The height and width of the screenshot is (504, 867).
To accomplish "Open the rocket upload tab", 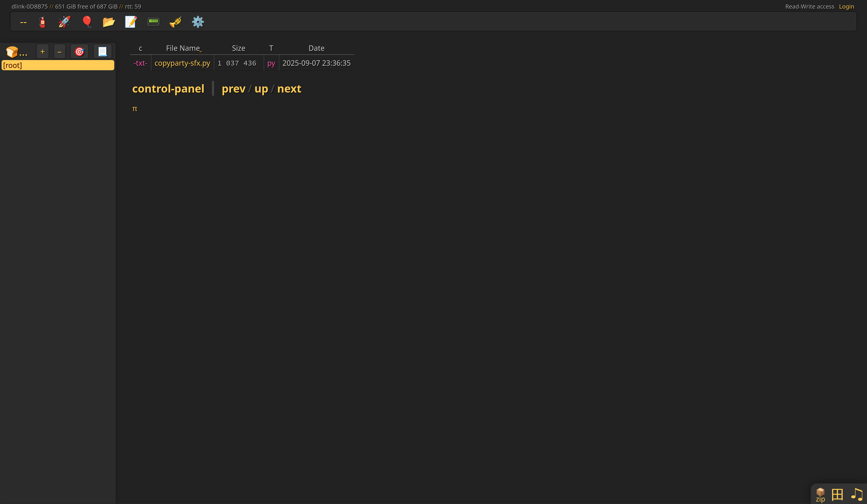I will coord(64,22).
